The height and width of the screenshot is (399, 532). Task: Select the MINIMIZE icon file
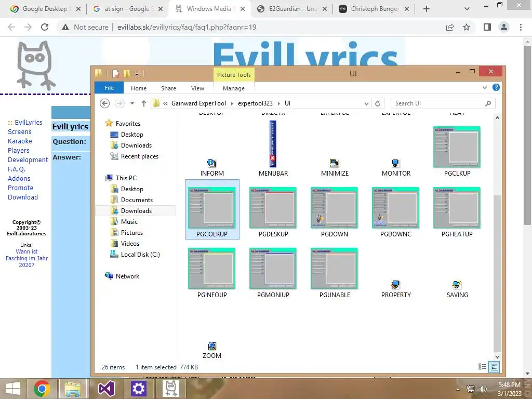pyautogui.click(x=334, y=164)
